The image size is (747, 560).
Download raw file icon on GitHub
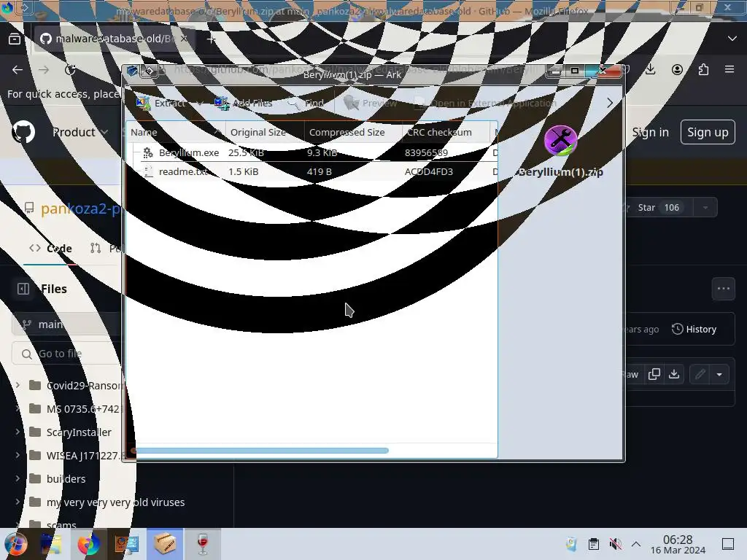[x=674, y=374]
